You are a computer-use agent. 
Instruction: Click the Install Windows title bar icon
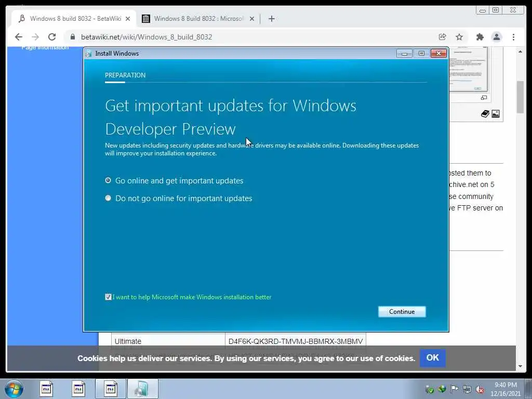click(x=89, y=54)
